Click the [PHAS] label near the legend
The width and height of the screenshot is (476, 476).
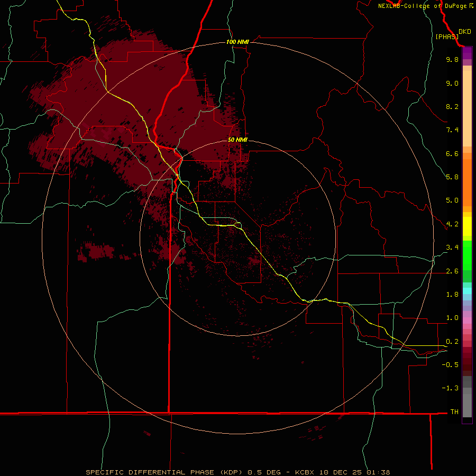447,36
